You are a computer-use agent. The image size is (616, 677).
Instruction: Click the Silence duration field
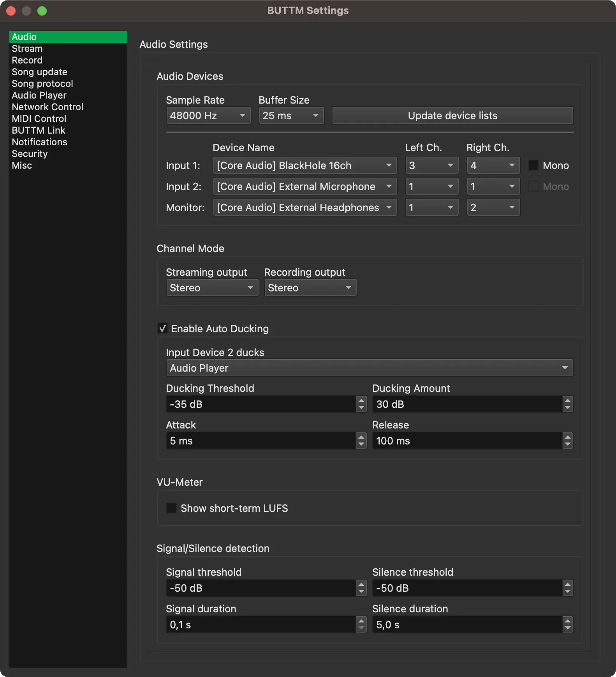pos(467,624)
